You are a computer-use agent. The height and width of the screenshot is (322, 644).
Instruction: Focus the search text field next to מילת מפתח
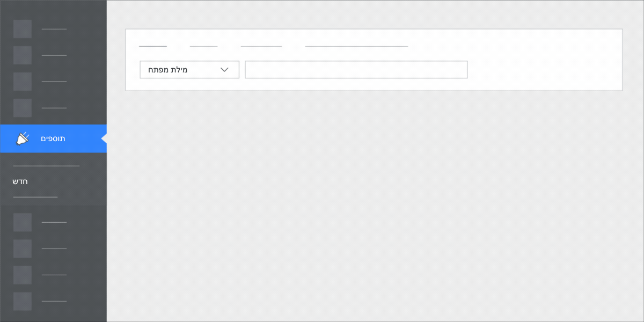[356, 70]
